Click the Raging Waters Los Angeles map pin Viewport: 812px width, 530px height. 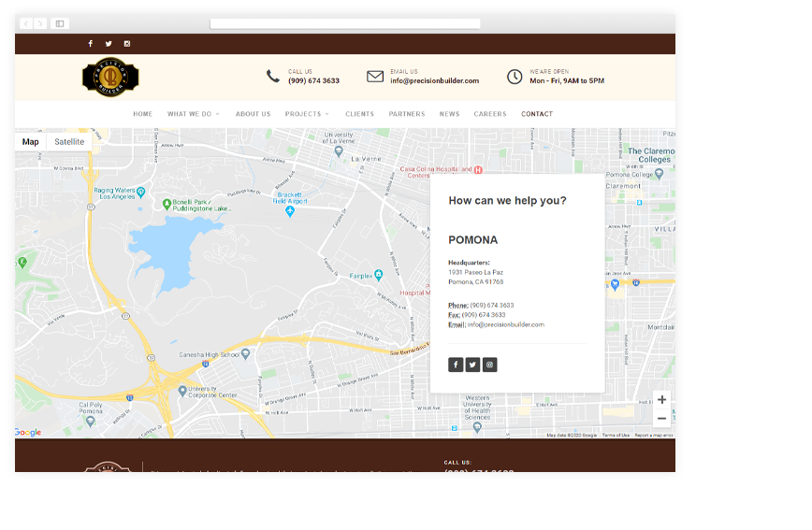(141, 192)
